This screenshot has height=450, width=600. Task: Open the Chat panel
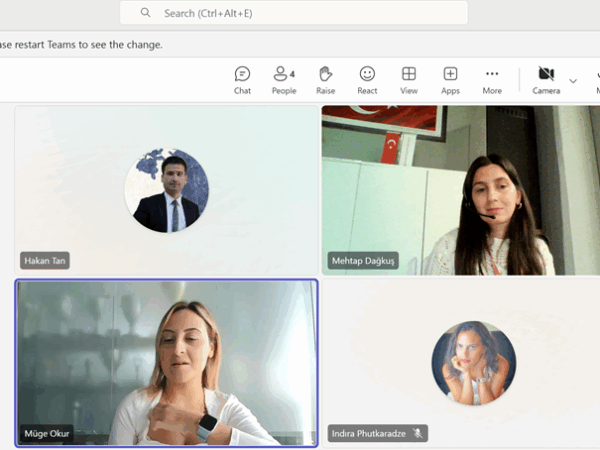(x=242, y=80)
